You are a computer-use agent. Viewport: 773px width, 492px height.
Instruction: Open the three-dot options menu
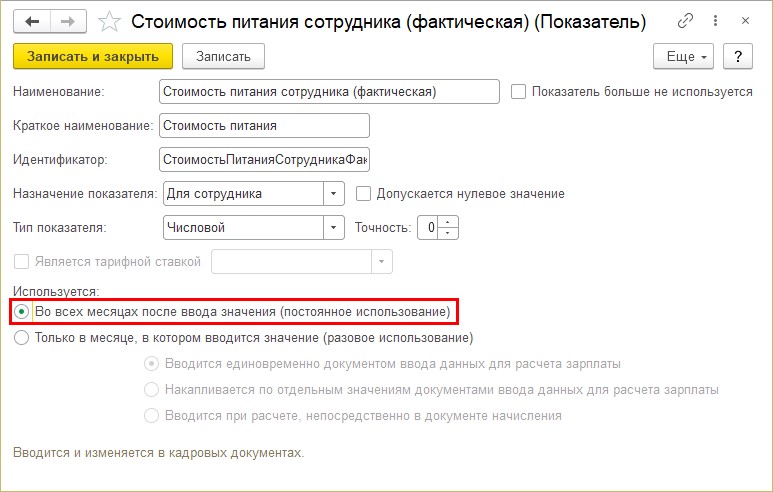coord(715,21)
